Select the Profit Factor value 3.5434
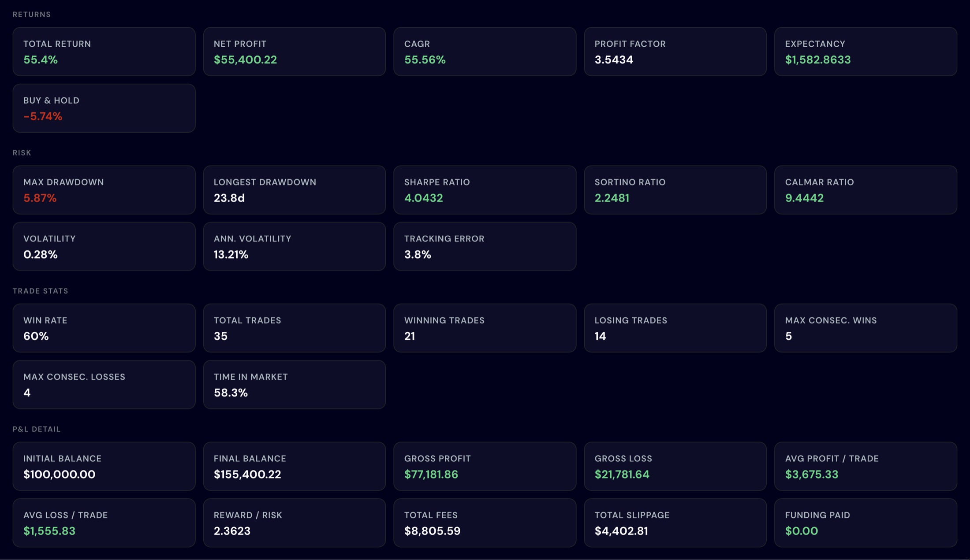The height and width of the screenshot is (560, 970). [x=614, y=60]
